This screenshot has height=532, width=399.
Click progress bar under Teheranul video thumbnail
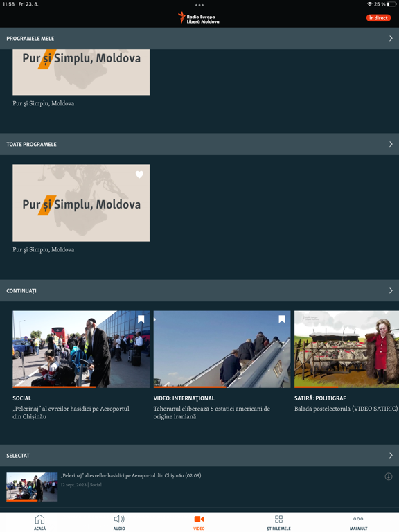(222, 387)
